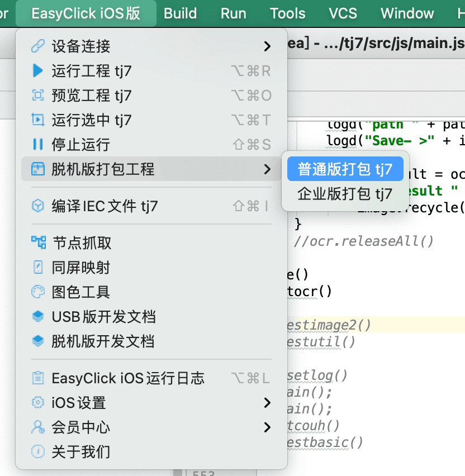Click the compile icon for 编译 IEC 文件
Viewport: 465px width, 476px height.
tap(38, 206)
